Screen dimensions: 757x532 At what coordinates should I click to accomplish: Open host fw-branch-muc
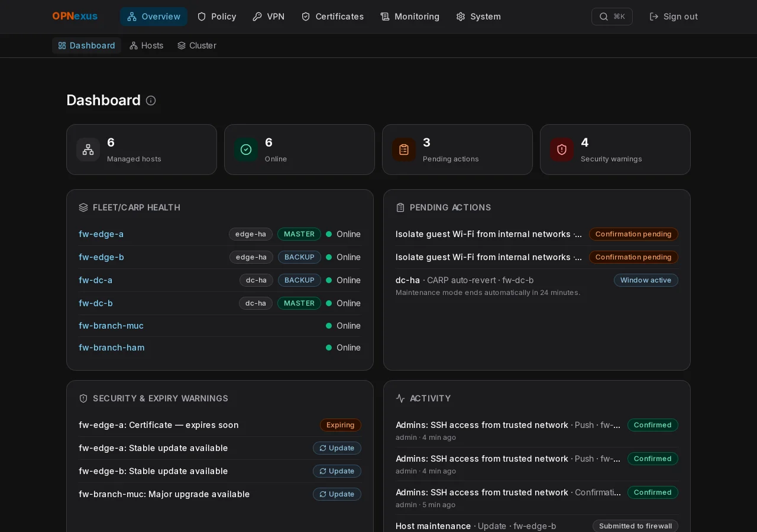(x=111, y=326)
